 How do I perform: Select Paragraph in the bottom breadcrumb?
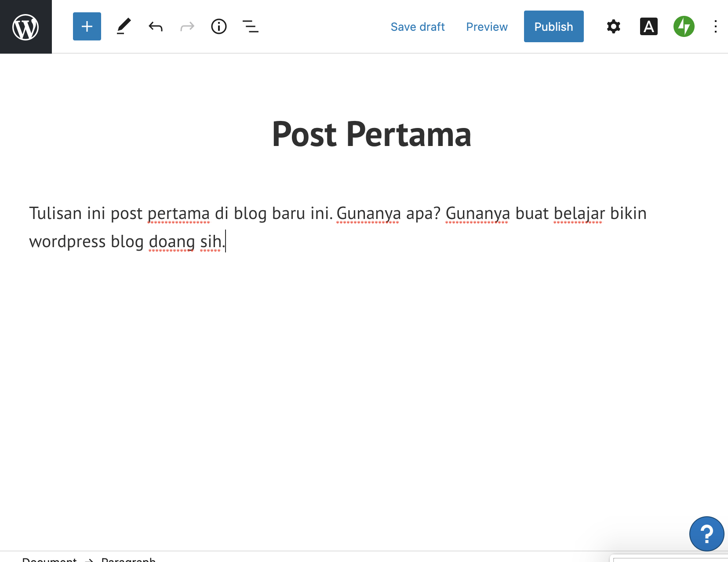[128, 559]
